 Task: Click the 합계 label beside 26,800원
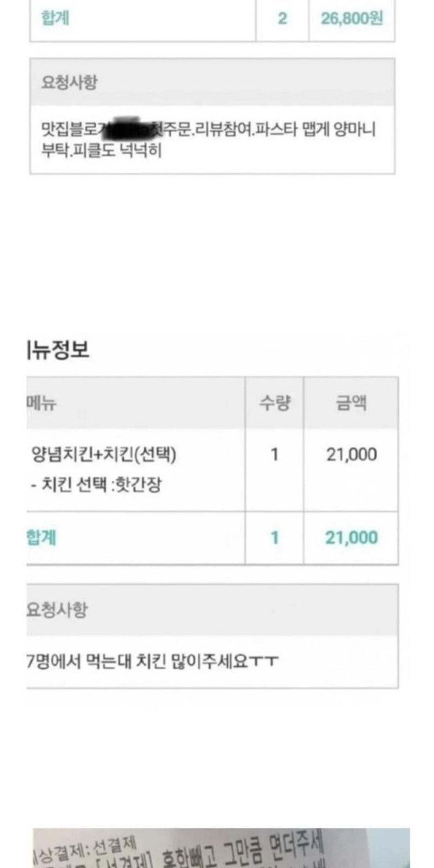56,18
